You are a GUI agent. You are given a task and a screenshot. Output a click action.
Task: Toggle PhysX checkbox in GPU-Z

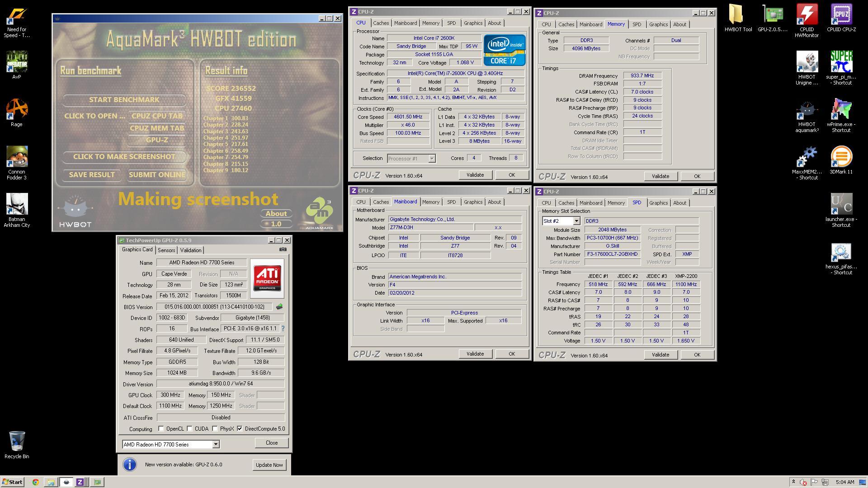[215, 428]
